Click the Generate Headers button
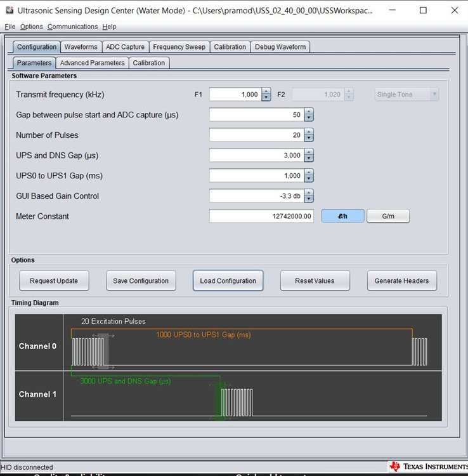 402,281
